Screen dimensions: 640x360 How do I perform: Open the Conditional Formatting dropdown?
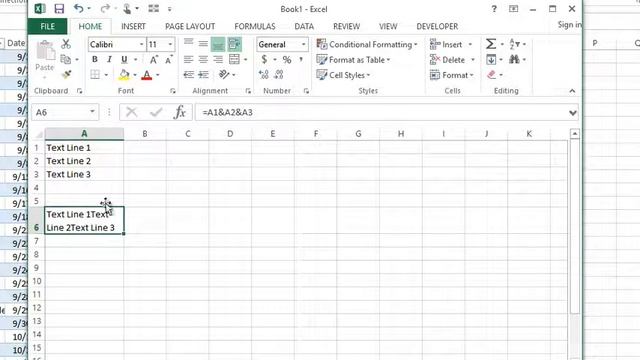pyautogui.click(x=367, y=44)
